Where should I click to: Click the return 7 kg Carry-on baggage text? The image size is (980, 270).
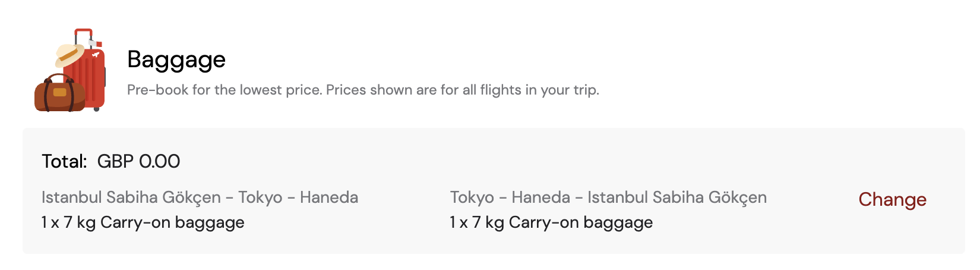551,222
